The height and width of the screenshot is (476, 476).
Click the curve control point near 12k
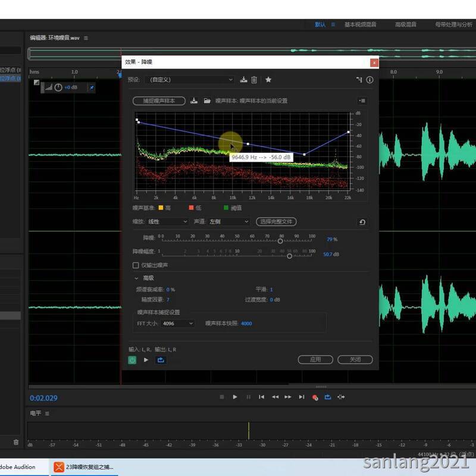click(x=248, y=144)
